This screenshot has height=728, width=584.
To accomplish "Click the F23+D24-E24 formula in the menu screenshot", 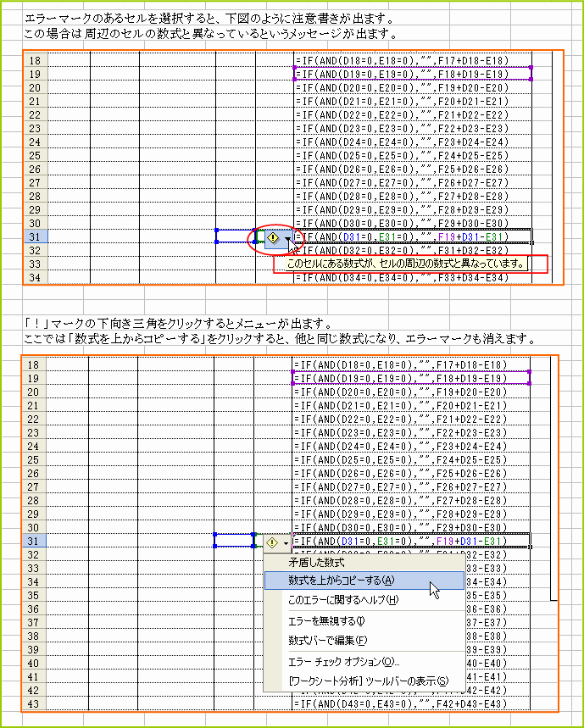I will (411, 446).
